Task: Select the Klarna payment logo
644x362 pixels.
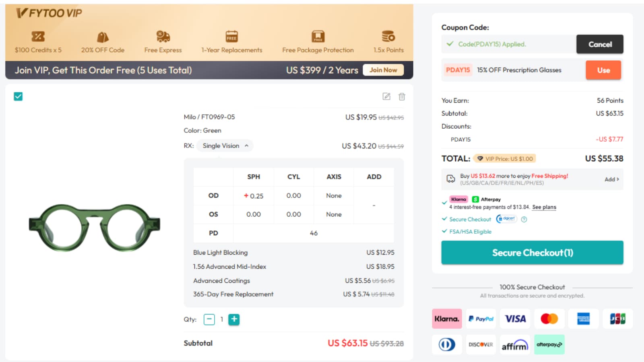Action: [447, 319]
